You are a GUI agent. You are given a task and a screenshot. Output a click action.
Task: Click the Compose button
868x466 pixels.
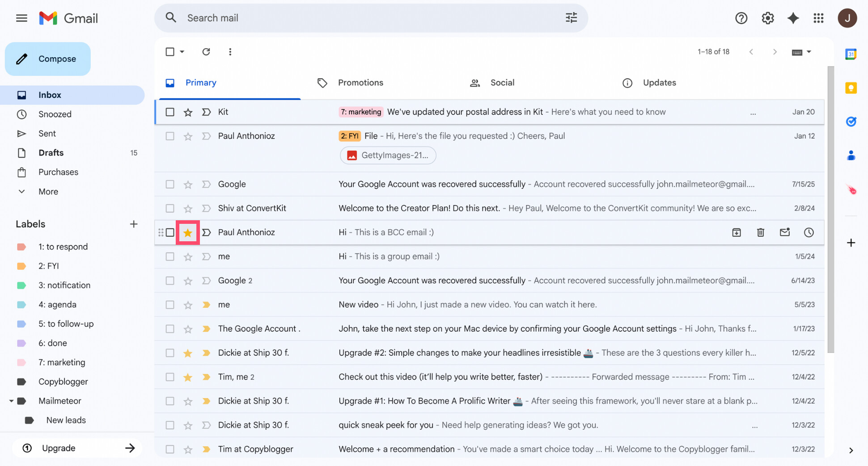[x=47, y=59]
